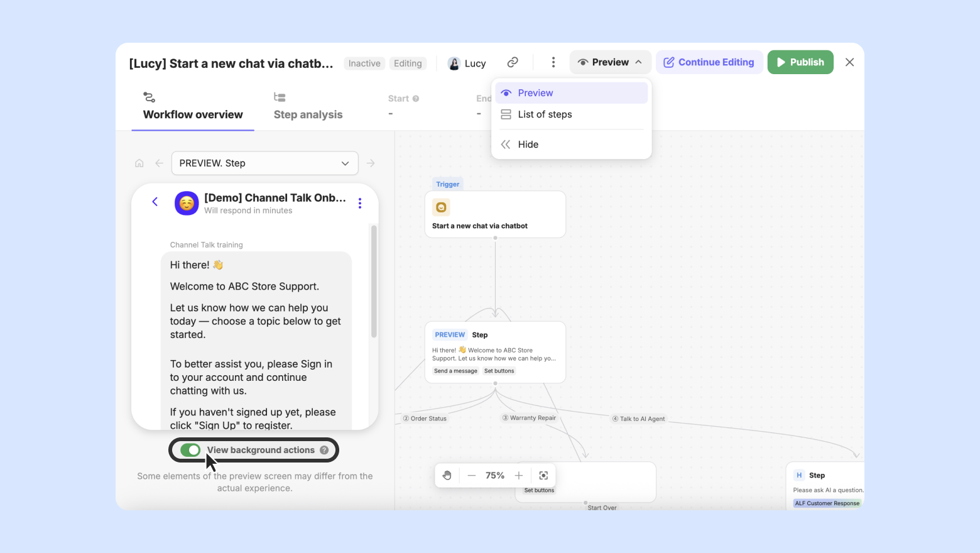The width and height of the screenshot is (980, 553).
Task: Open the PREVIEW. Step dropdown
Action: [265, 163]
